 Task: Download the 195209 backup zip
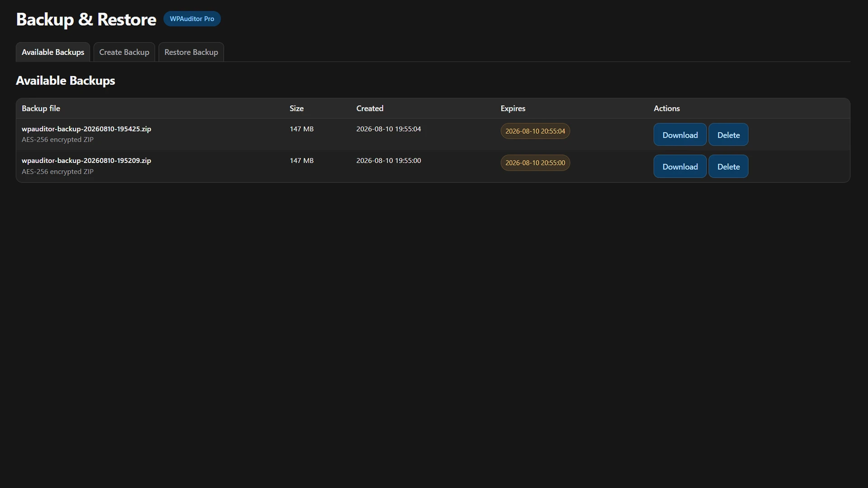[x=680, y=166]
